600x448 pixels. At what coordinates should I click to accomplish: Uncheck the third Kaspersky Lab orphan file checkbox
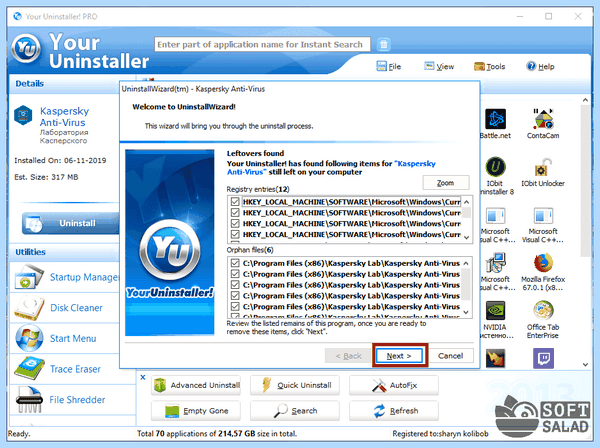(x=235, y=285)
